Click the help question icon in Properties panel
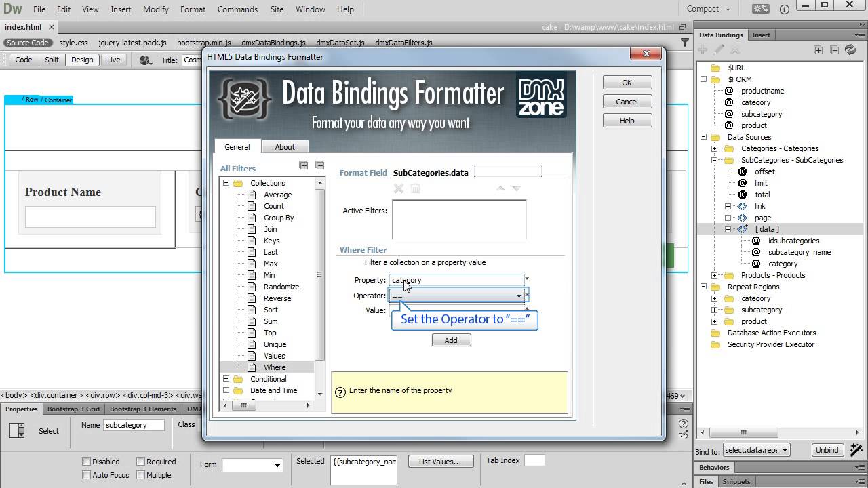 [x=684, y=424]
